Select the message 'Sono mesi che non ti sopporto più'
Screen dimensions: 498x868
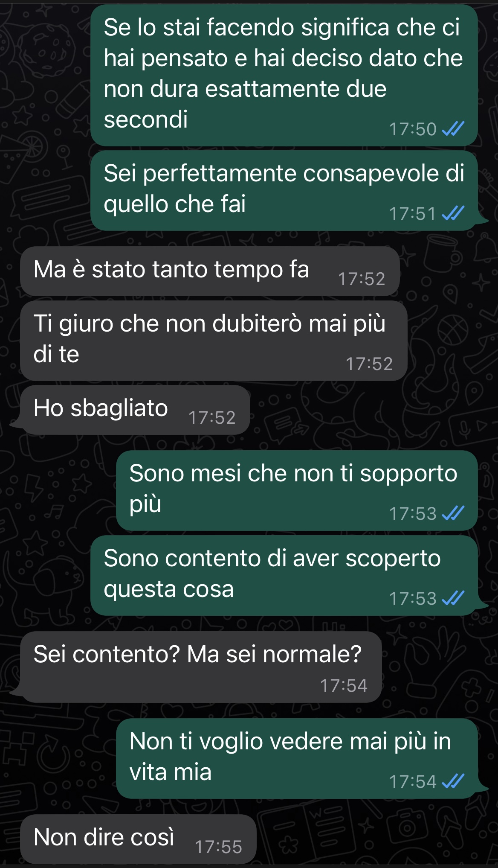click(x=297, y=491)
